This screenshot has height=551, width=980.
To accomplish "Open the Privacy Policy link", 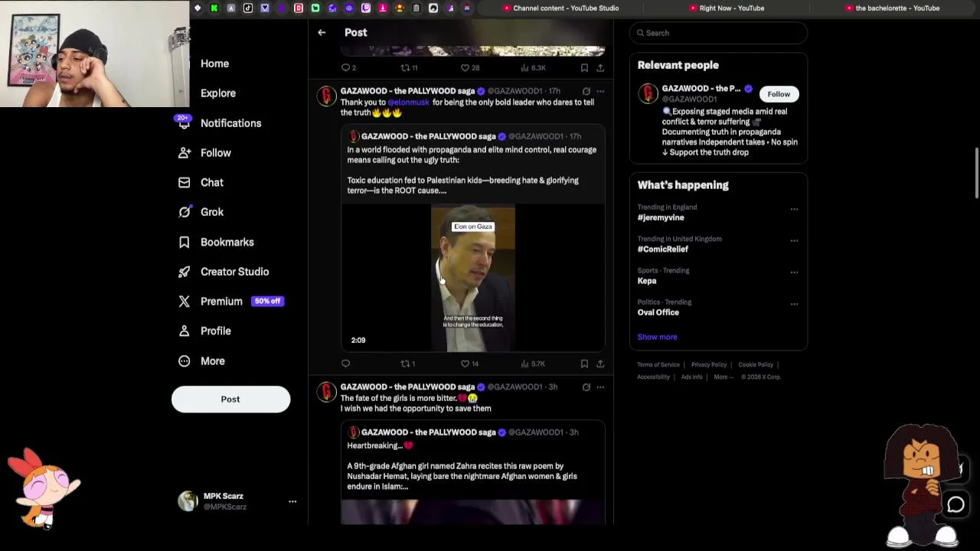I will tap(709, 365).
